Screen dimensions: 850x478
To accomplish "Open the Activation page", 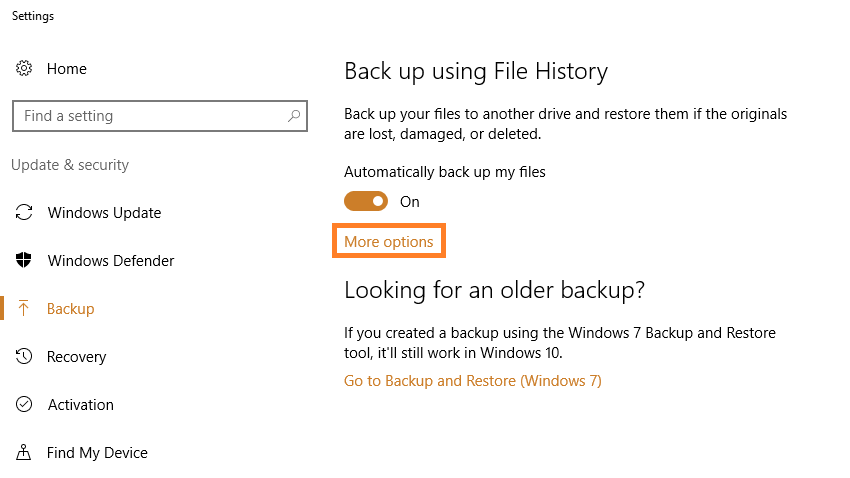I will [81, 405].
